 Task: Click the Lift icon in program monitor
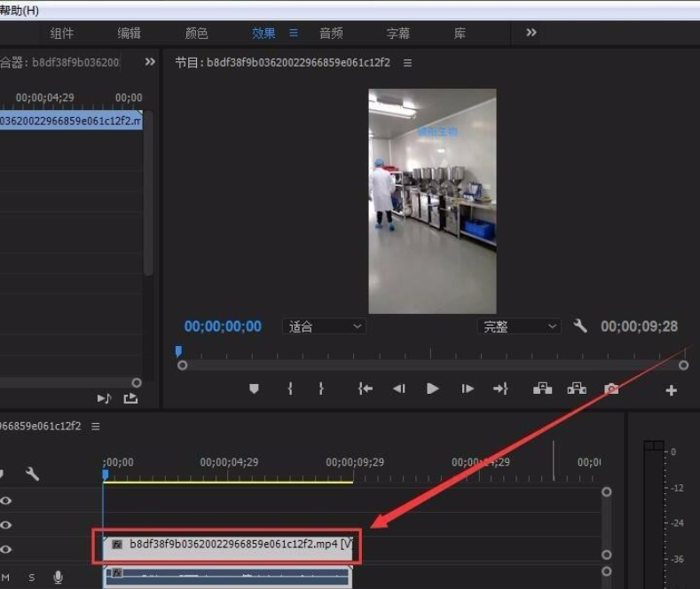(x=542, y=389)
